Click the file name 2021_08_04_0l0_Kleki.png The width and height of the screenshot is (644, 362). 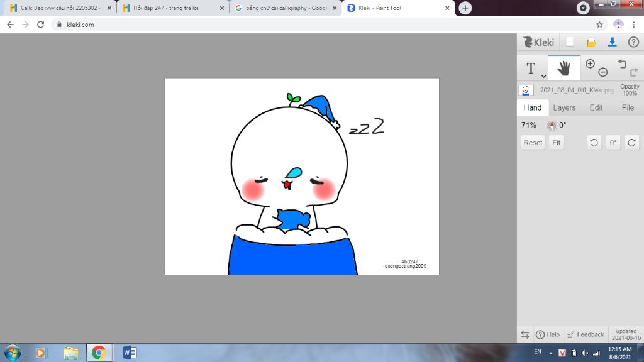click(577, 90)
